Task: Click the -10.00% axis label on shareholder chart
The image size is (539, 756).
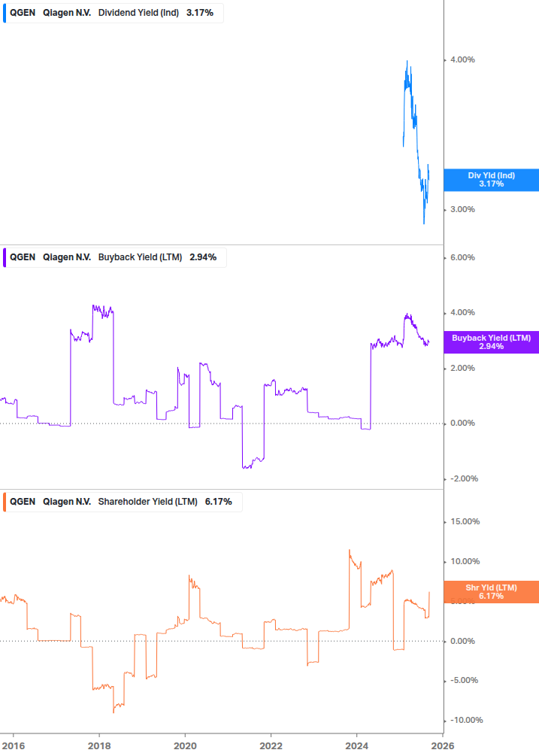Action: pyautogui.click(x=466, y=721)
